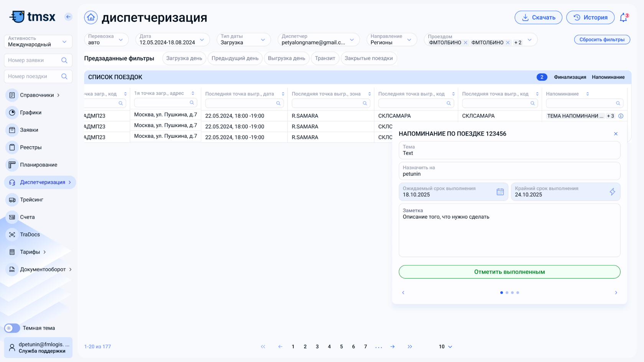Go to page 5 in pagination

click(341, 347)
